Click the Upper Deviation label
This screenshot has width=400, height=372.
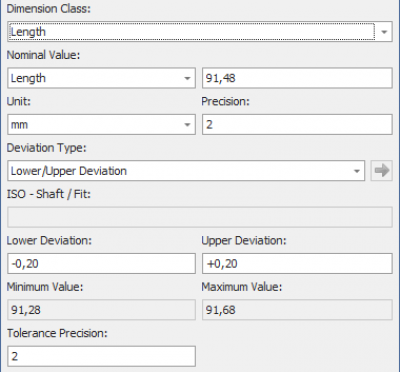pyautogui.click(x=244, y=240)
